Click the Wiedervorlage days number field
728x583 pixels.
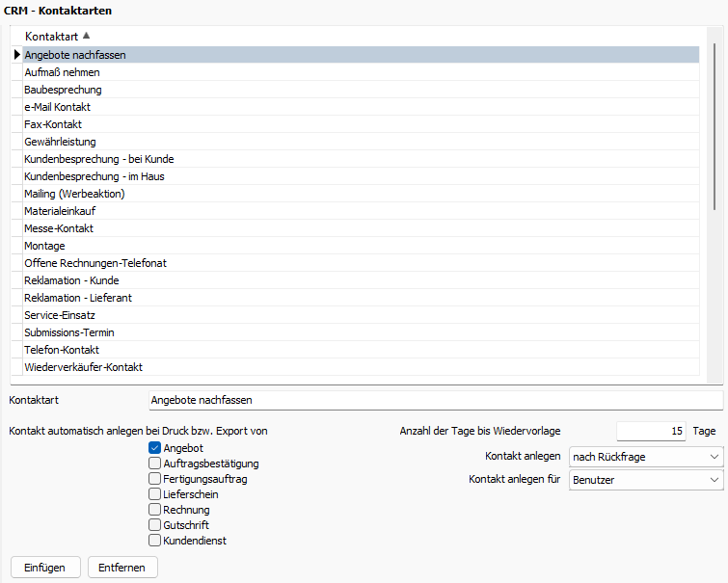pos(651,431)
